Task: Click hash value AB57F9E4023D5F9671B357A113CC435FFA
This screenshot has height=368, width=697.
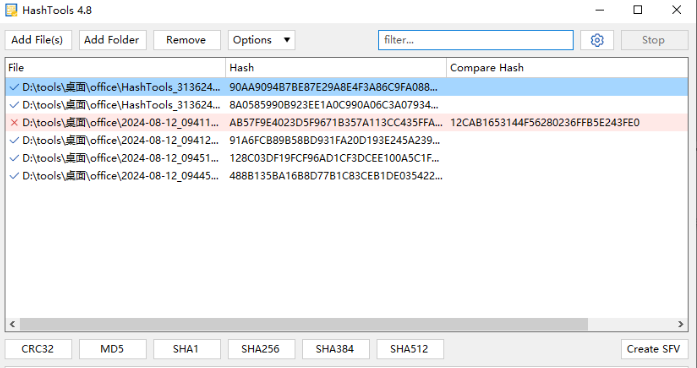Action: [336, 123]
